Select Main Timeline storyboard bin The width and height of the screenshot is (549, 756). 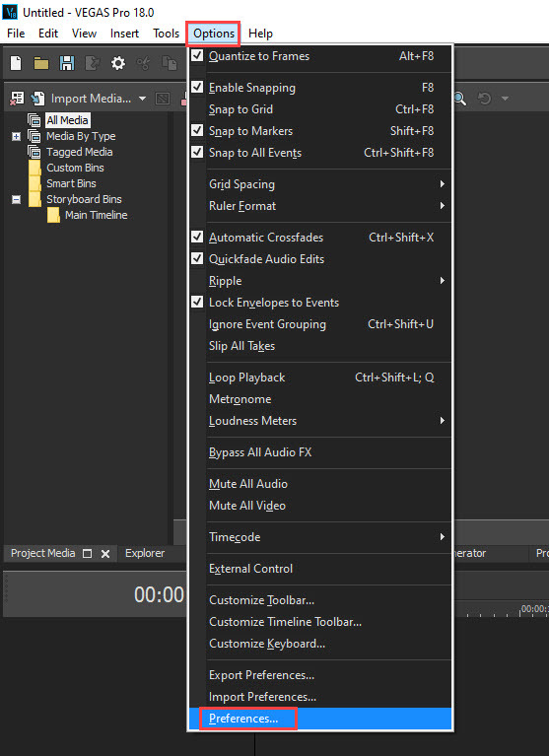coord(96,215)
